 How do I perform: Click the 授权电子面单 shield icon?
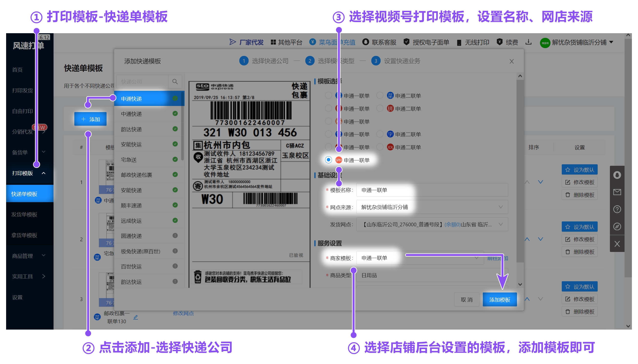(x=407, y=42)
